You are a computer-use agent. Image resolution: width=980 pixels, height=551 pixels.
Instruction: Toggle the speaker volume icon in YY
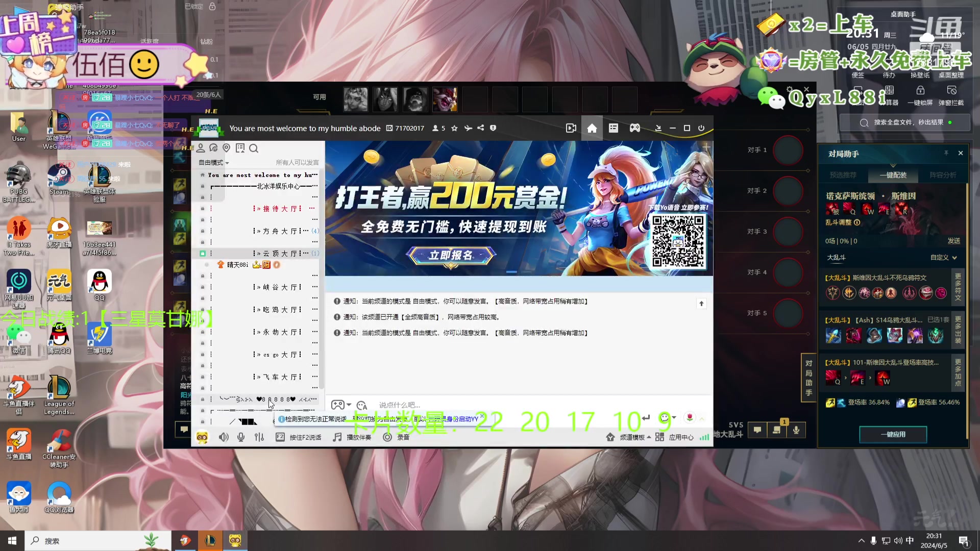point(224,437)
